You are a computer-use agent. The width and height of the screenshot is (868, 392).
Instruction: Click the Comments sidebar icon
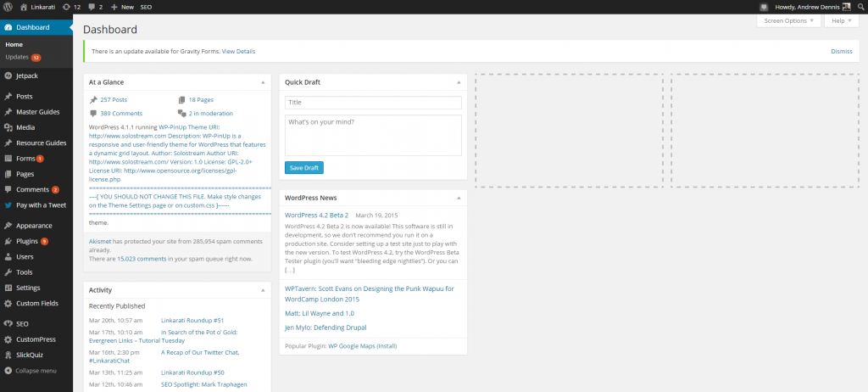point(8,189)
